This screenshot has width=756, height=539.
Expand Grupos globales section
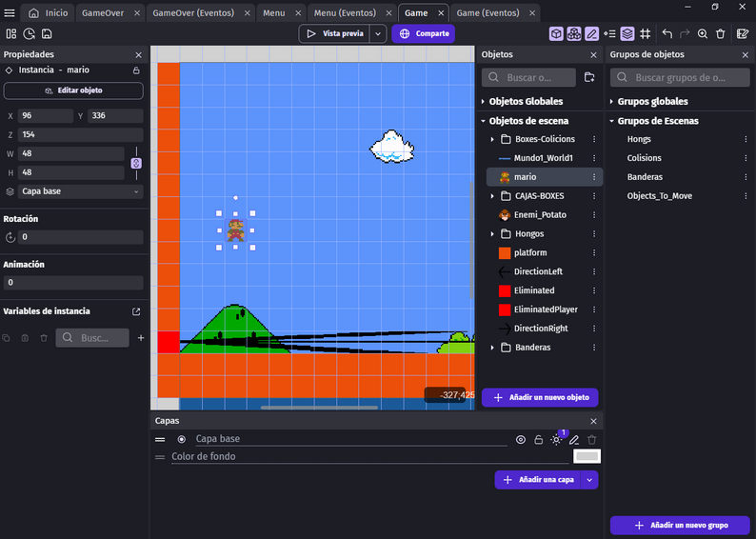coord(611,101)
